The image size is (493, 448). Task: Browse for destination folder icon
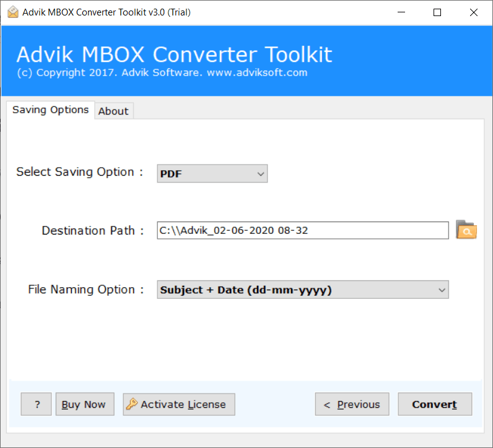pyautogui.click(x=466, y=230)
